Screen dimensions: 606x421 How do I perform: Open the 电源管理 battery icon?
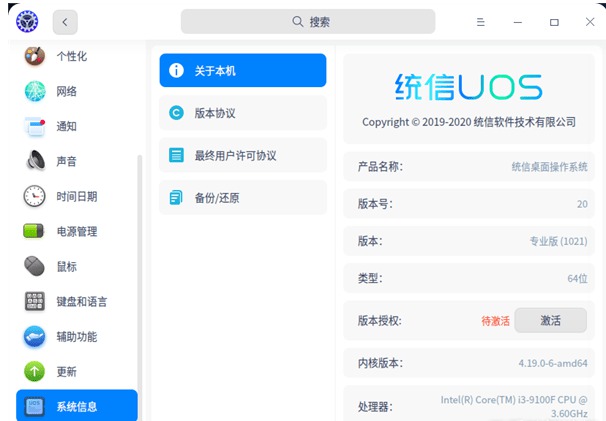point(34,231)
